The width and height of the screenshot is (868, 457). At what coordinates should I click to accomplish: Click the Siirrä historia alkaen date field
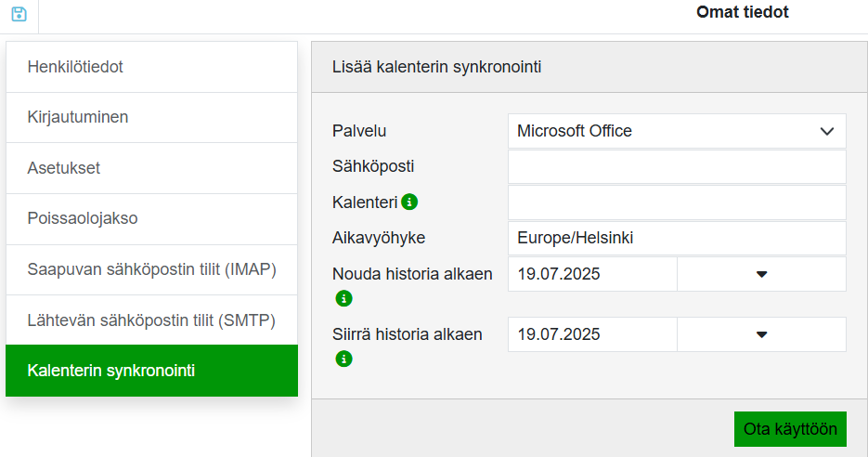[x=592, y=334]
